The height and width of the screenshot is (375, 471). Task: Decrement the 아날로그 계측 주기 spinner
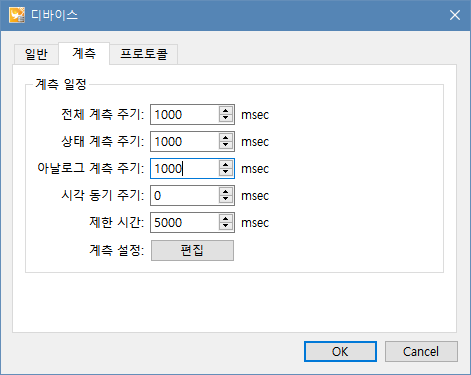tap(226, 172)
